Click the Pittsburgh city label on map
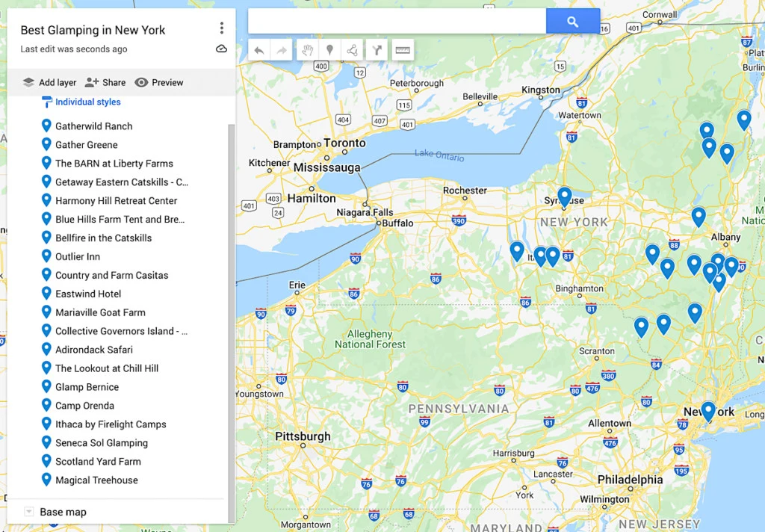Image resolution: width=765 pixels, height=532 pixels. pos(303,436)
